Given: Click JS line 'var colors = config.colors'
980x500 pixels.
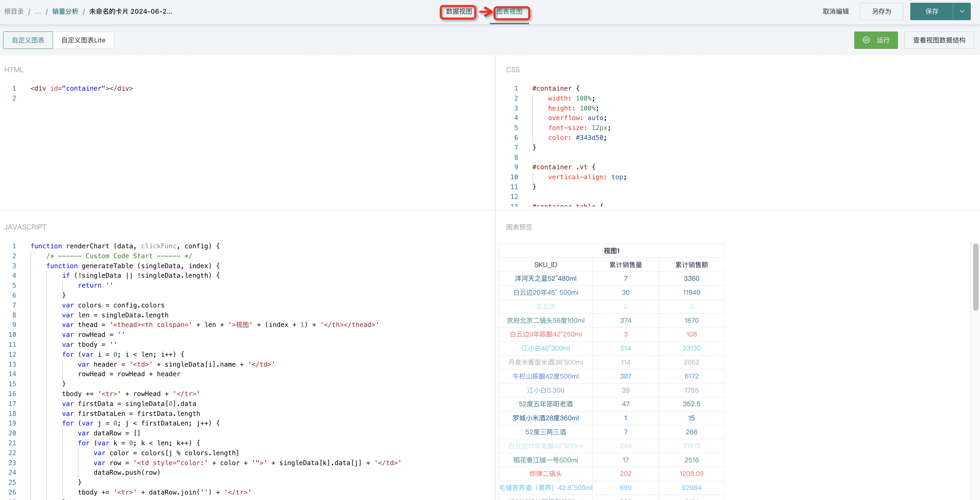Looking at the screenshot, I should (x=113, y=305).
